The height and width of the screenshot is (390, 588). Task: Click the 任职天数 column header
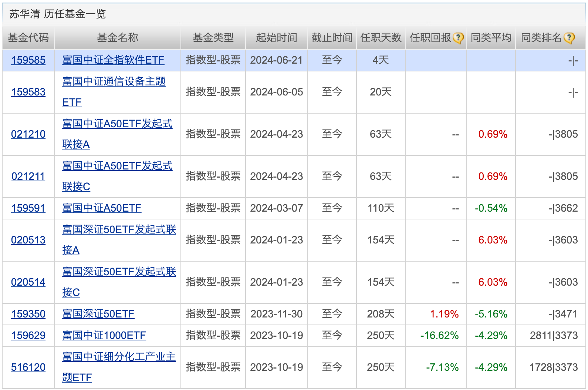381,38
